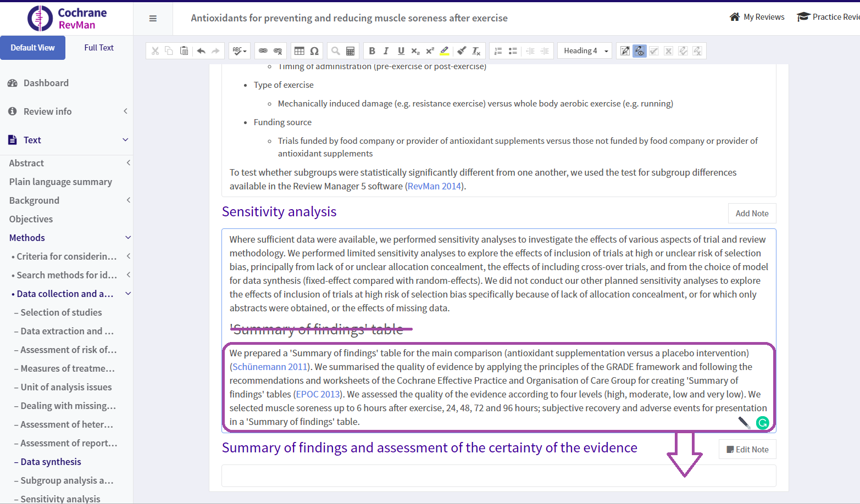The height and width of the screenshot is (504, 860).
Task: Toggle underline formatting in the toolbar
Action: click(401, 51)
